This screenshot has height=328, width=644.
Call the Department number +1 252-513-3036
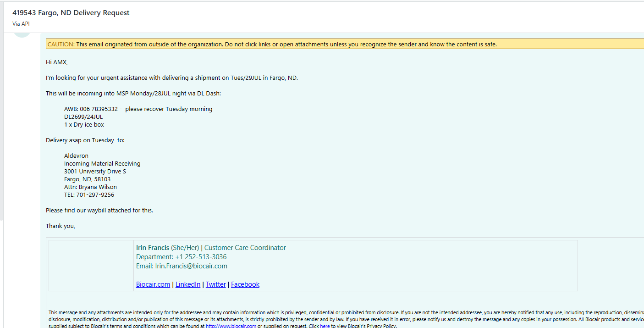click(x=204, y=256)
